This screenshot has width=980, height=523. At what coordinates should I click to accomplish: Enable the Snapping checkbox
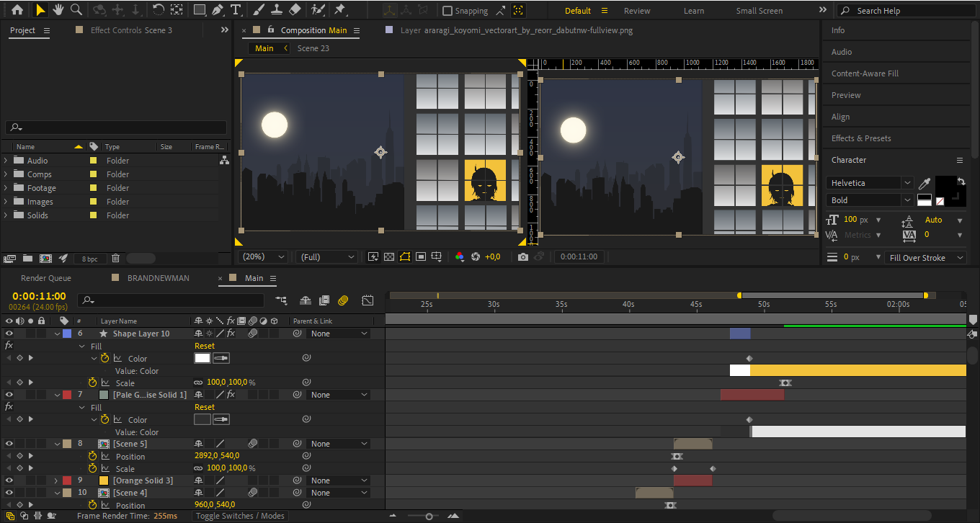pos(447,11)
